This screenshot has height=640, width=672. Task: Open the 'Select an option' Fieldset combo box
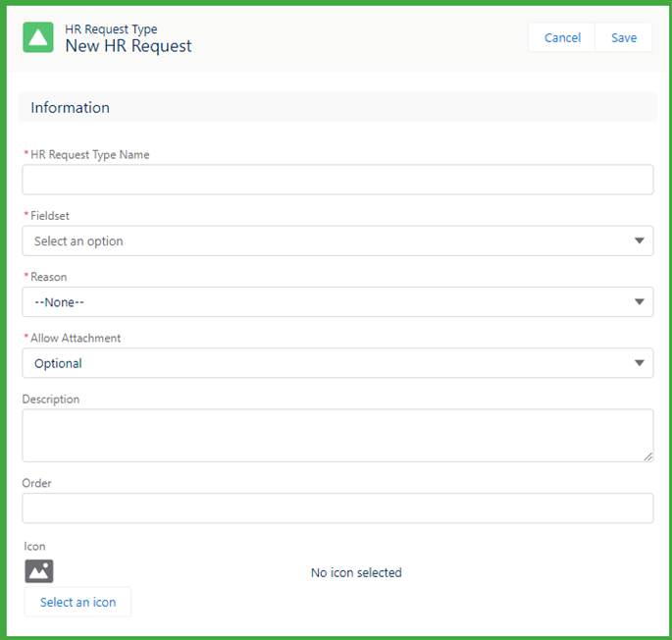point(324,240)
